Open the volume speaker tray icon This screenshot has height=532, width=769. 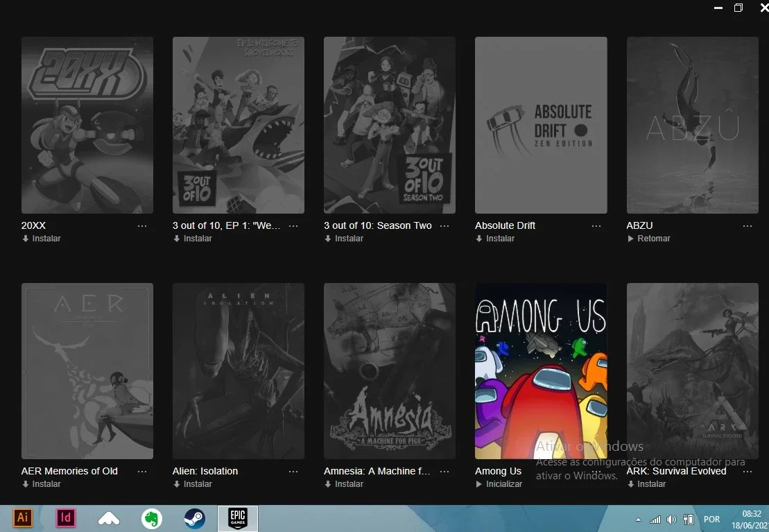pos(671,520)
